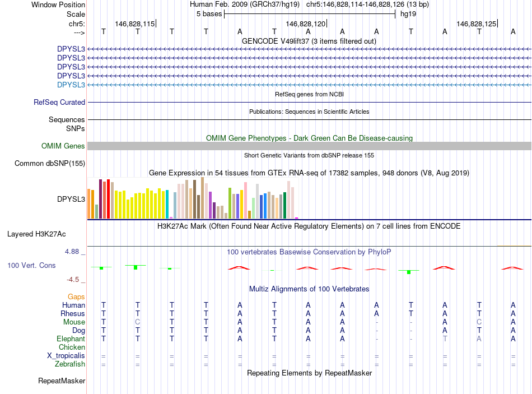Click the Zebrafish alignment row label
Screen dimensions: 532x394
pos(70,364)
